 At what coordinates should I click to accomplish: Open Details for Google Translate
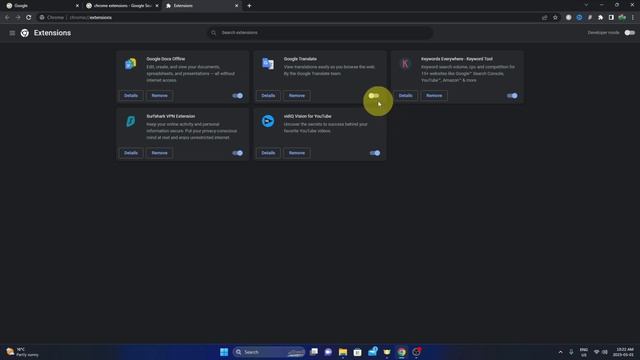tap(268, 96)
